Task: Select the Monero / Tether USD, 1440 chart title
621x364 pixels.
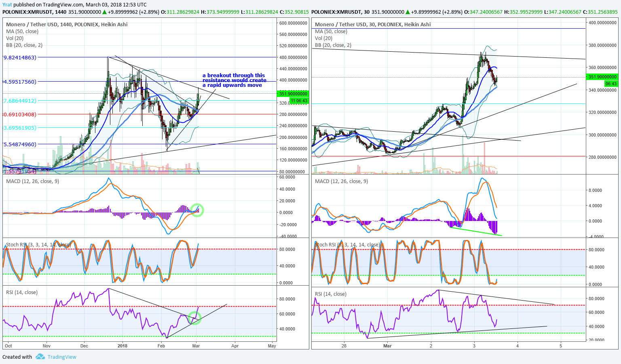Action: [x=67, y=24]
